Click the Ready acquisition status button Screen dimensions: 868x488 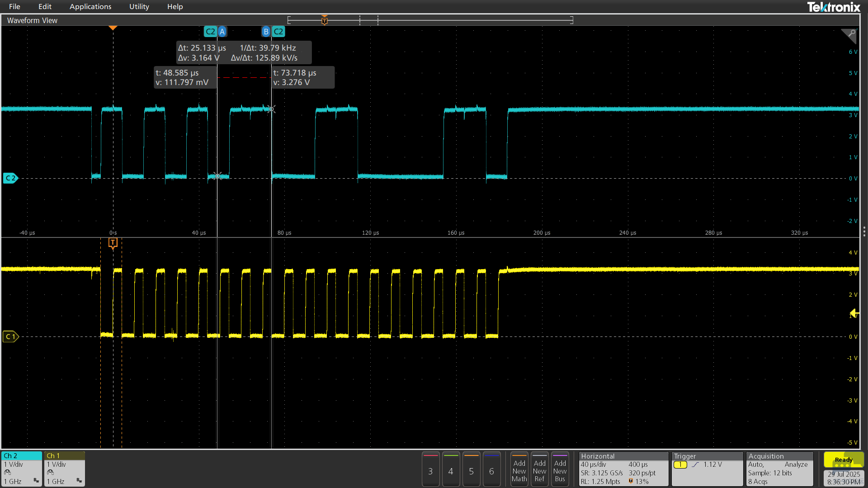coord(844,460)
